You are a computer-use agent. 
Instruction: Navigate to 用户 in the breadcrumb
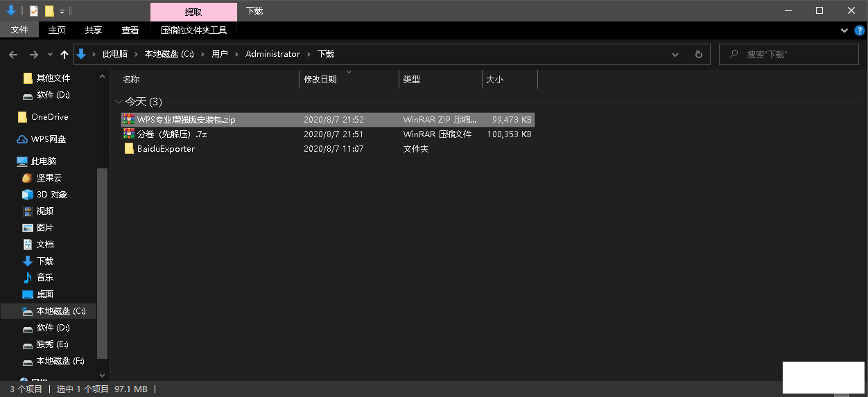220,54
